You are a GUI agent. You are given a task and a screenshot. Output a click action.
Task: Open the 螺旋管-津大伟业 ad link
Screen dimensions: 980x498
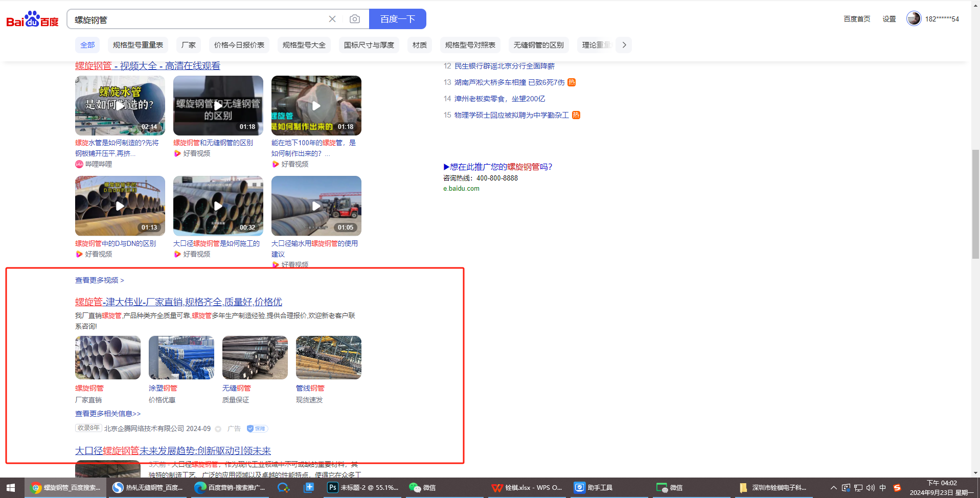click(x=178, y=302)
